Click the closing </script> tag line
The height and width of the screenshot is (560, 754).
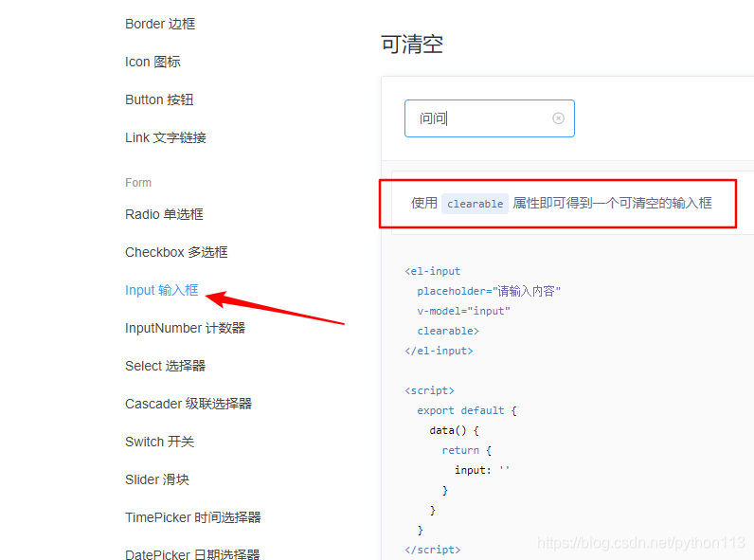pyautogui.click(x=433, y=550)
